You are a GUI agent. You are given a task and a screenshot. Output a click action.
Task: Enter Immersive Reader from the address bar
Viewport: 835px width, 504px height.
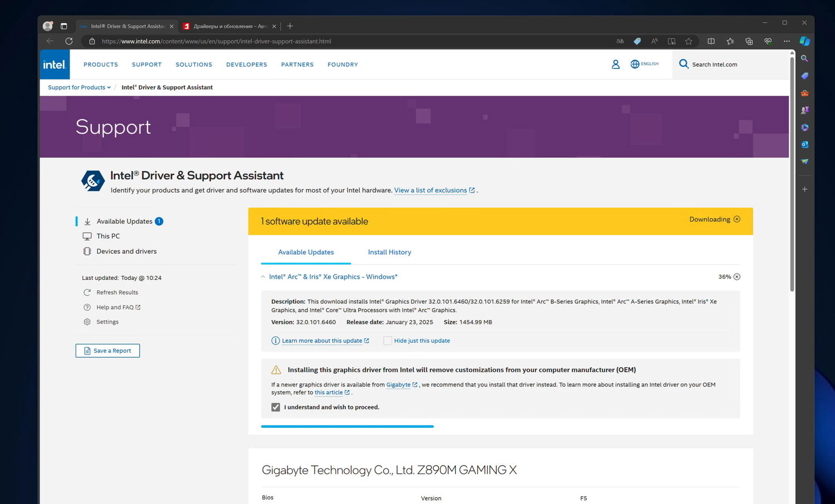click(x=672, y=41)
